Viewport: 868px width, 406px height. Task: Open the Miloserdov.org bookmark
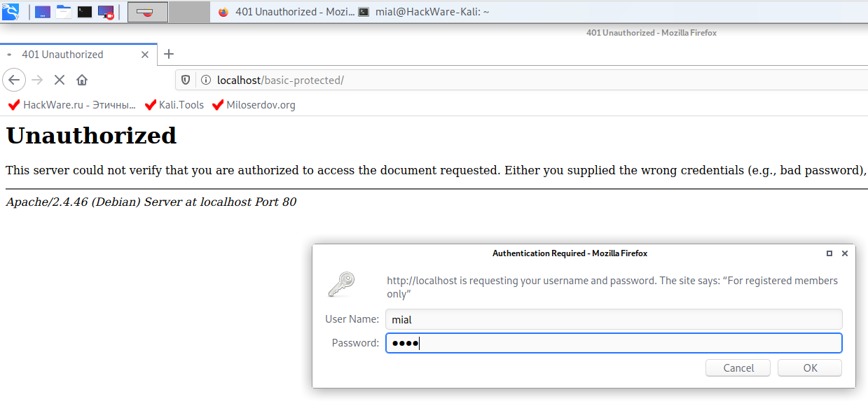[x=254, y=105]
